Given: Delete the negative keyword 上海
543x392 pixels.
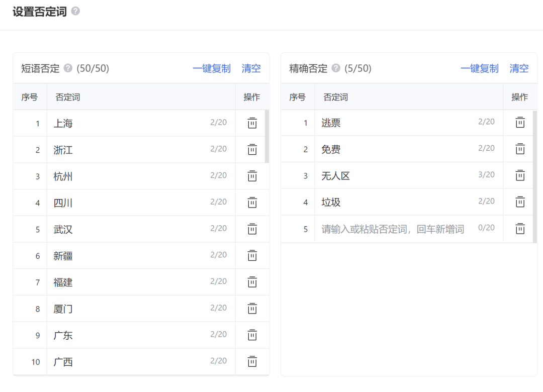Looking at the screenshot, I should [252, 123].
